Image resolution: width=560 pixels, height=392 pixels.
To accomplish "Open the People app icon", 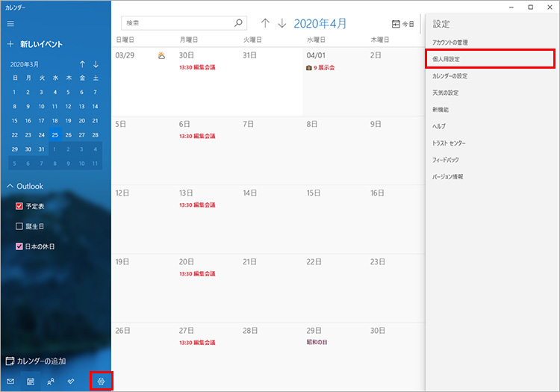I will [x=51, y=382].
